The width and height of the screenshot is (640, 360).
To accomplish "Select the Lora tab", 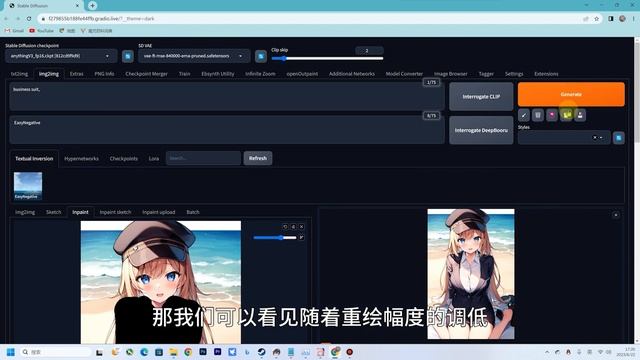I will 154,158.
